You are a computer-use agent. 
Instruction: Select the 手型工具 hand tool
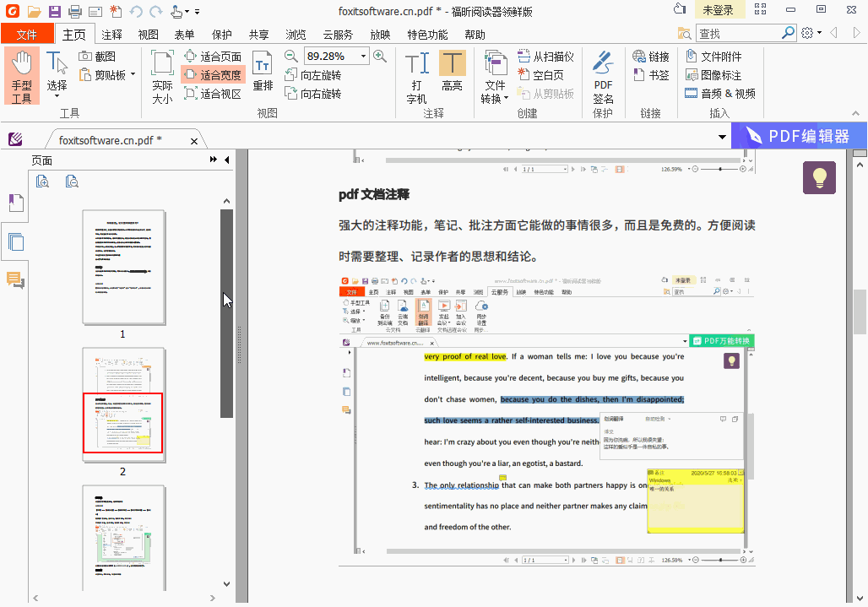[x=22, y=76]
